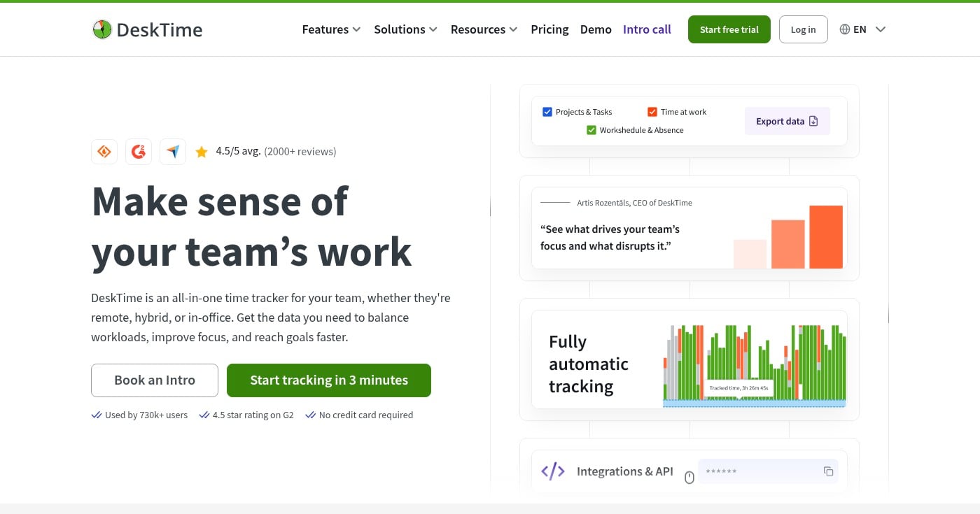Click checkmark icon beside 4.5 star rating on G2
The height and width of the screenshot is (514, 980).
tap(204, 415)
